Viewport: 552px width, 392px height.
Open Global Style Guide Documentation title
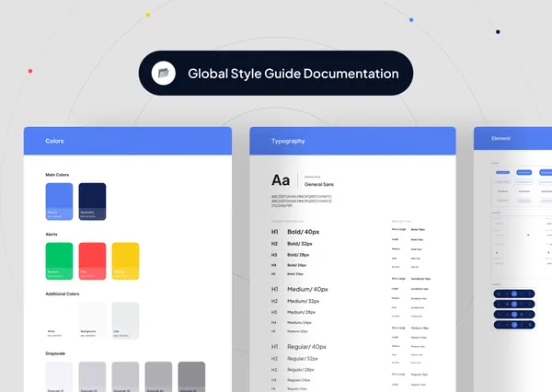click(x=293, y=73)
